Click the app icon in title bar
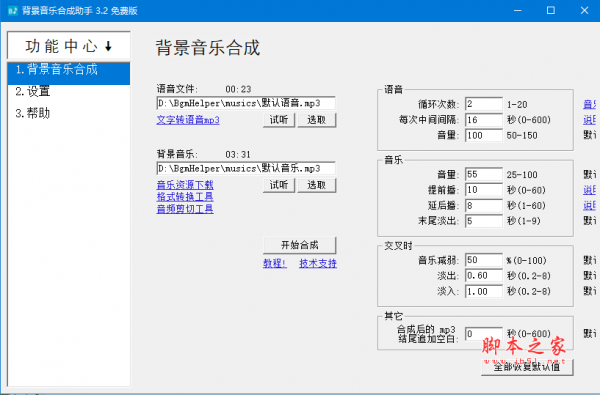The width and height of the screenshot is (600, 395). pyautogui.click(x=13, y=10)
